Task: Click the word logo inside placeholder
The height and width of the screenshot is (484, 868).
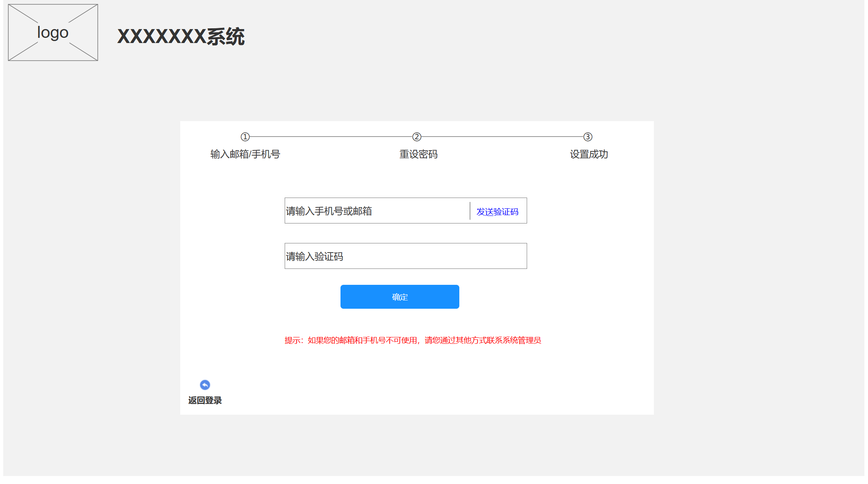Action: (53, 33)
